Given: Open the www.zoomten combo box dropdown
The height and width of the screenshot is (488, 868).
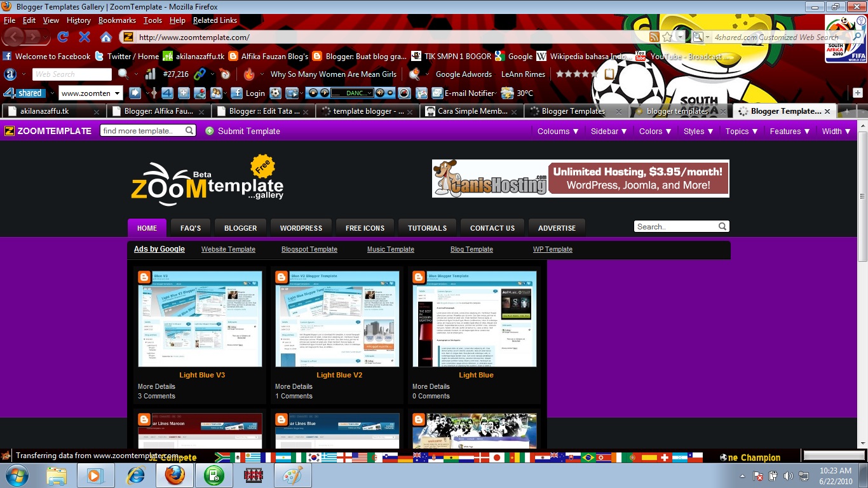Looking at the screenshot, I should (x=117, y=93).
